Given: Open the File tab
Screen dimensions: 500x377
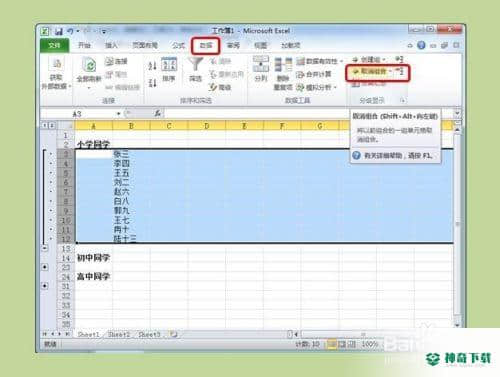Looking at the screenshot, I should pos(55,46).
